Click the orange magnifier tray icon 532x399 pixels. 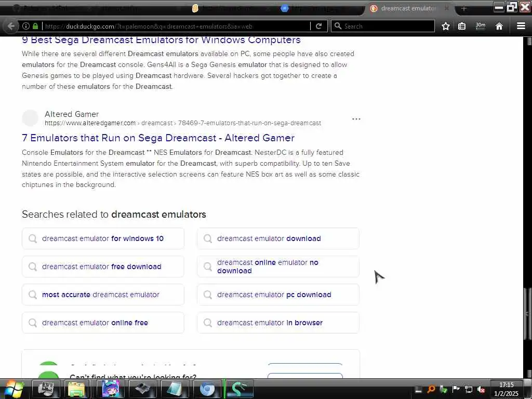point(431,389)
